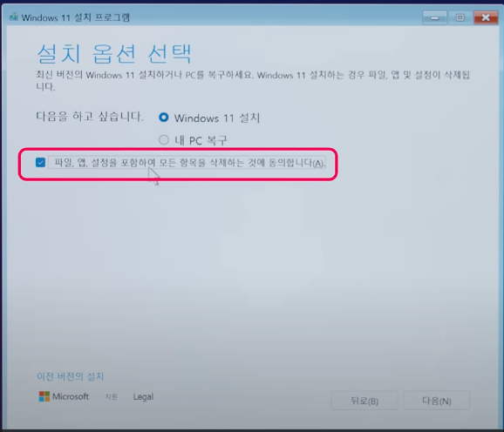Image resolution: width=504 pixels, height=432 pixels.
Task: Click the 다음을 하고 싶습니다. label
Action: 89,116
